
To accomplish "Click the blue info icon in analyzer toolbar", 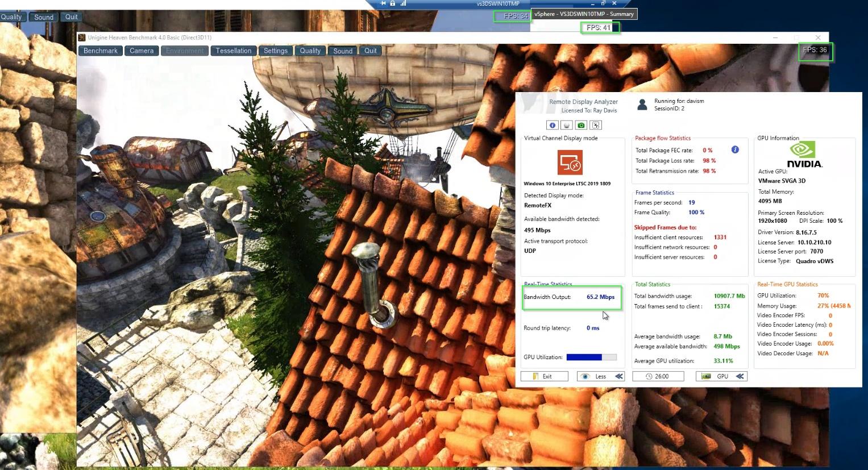I will [553, 125].
